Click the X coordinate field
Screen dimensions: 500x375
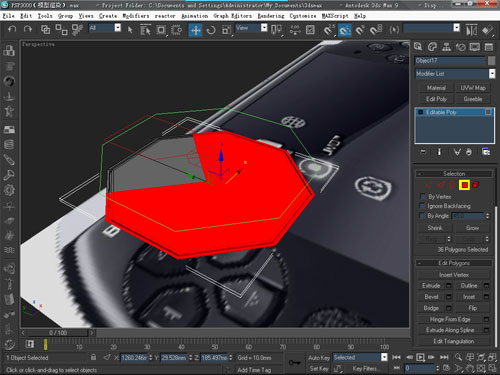134,358
